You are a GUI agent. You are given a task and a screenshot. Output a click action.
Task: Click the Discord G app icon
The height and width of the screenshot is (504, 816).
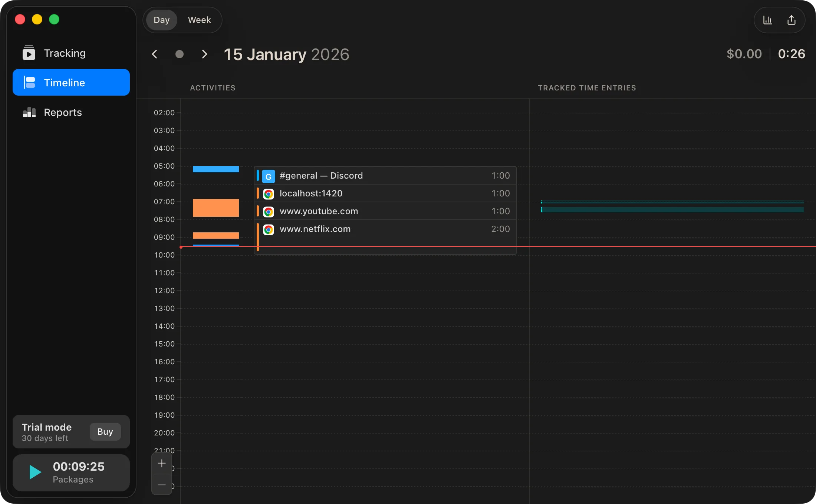(269, 176)
